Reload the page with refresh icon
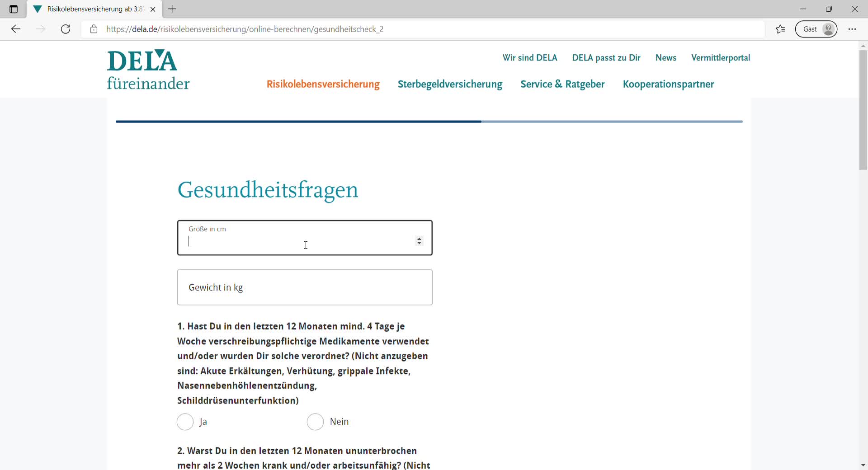 [66, 29]
